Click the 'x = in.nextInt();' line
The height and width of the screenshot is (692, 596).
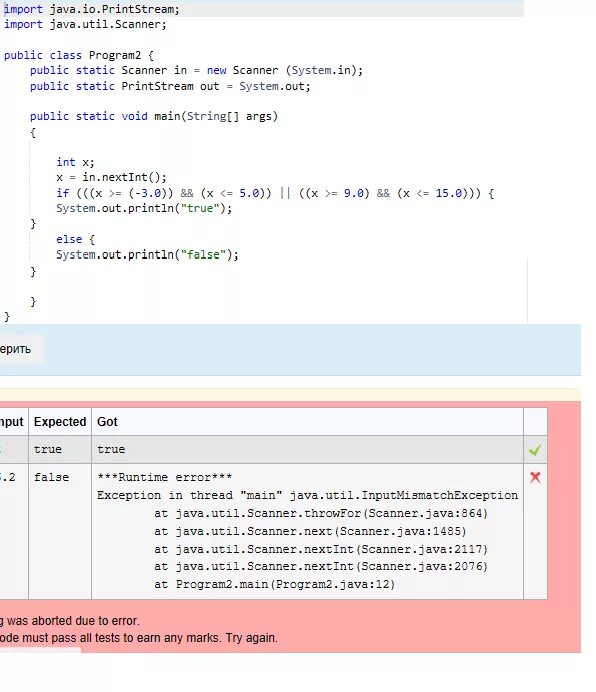(x=111, y=177)
